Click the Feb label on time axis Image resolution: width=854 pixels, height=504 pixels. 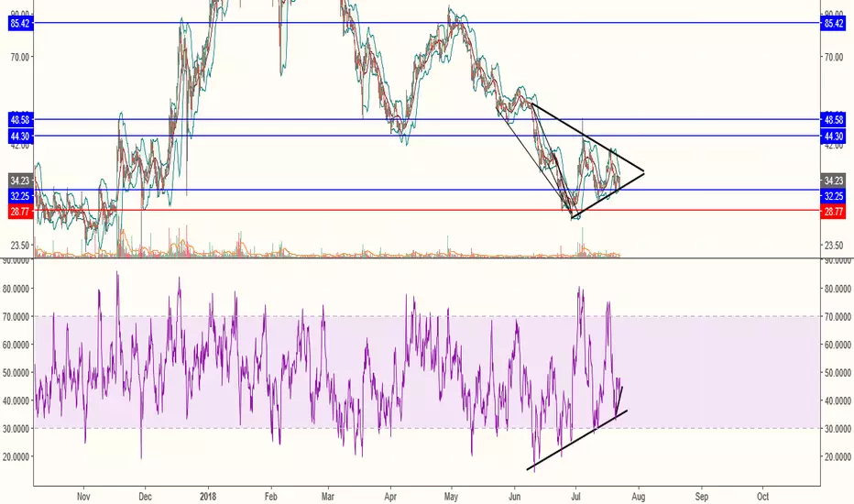click(270, 497)
